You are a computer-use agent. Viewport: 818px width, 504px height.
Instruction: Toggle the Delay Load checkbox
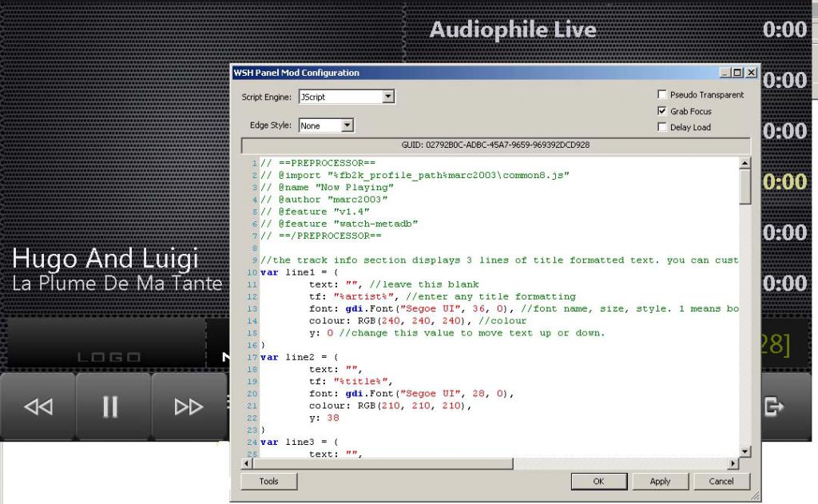[661, 127]
